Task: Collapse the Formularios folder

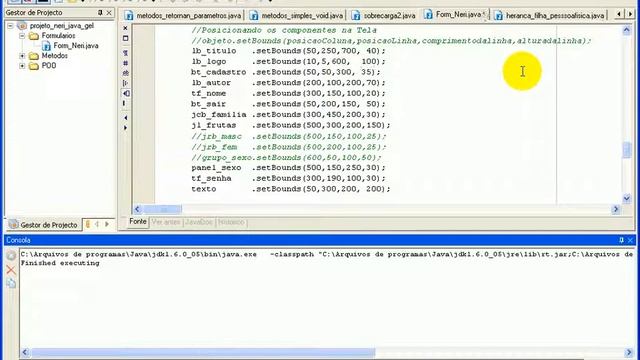Action: tap(22, 36)
